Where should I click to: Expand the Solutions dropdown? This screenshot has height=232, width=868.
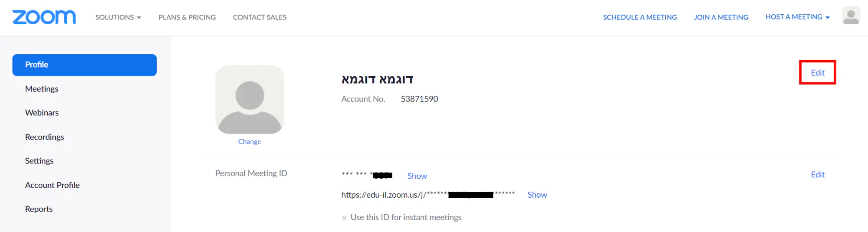tap(118, 17)
